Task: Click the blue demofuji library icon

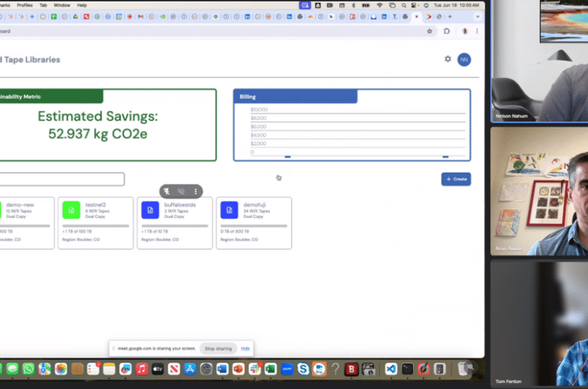Action: point(229,210)
